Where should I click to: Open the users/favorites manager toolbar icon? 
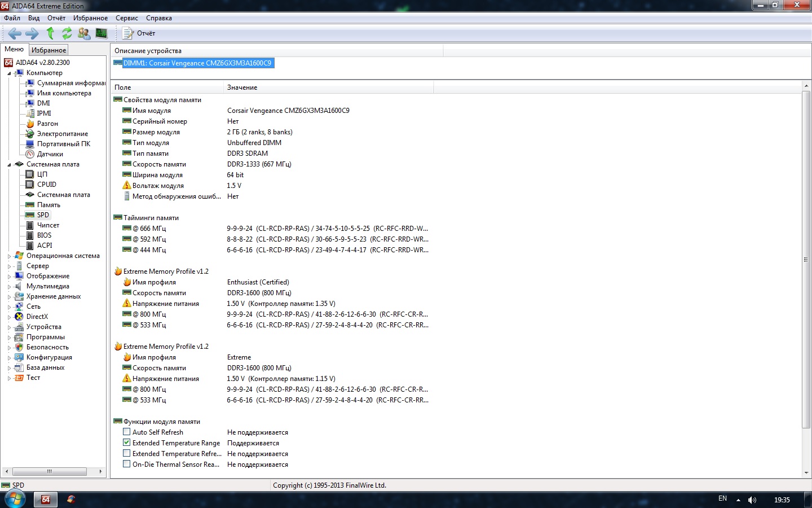84,33
